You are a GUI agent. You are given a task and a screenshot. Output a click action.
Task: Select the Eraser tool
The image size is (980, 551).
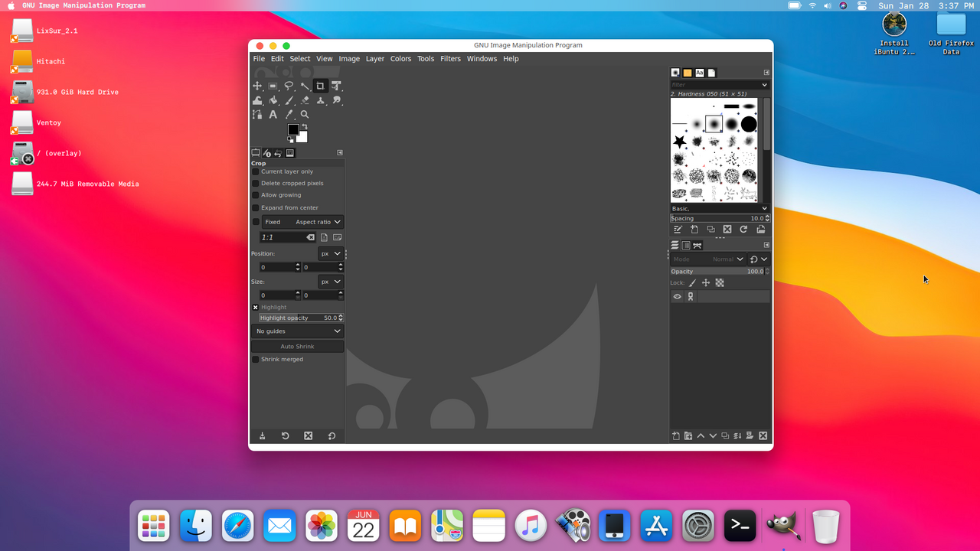click(x=305, y=100)
